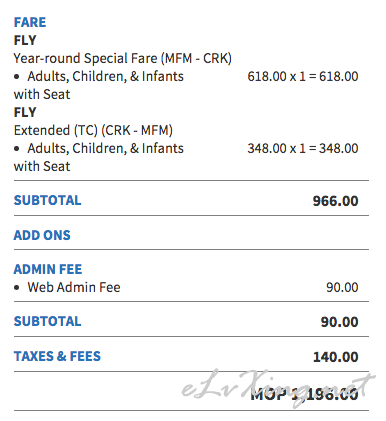
Task: Click the Web Admin Fee item
Action: click(74, 287)
